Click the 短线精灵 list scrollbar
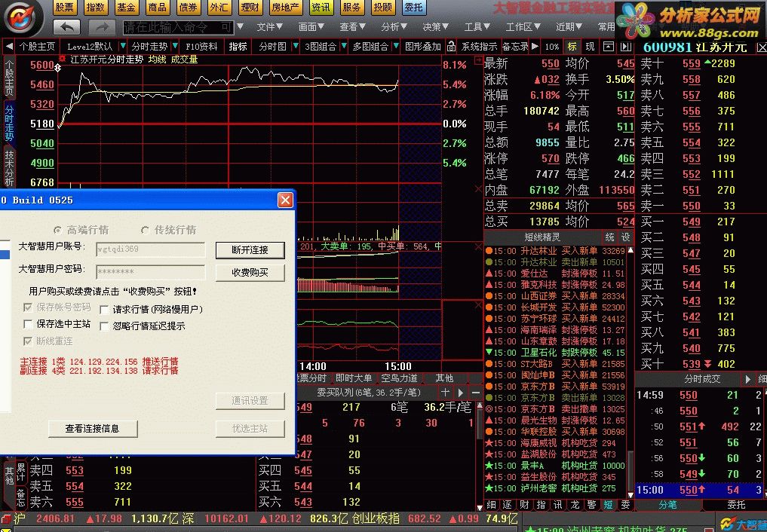Image resolution: width=767 pixels, height=532 pixels. coord(630,373)
